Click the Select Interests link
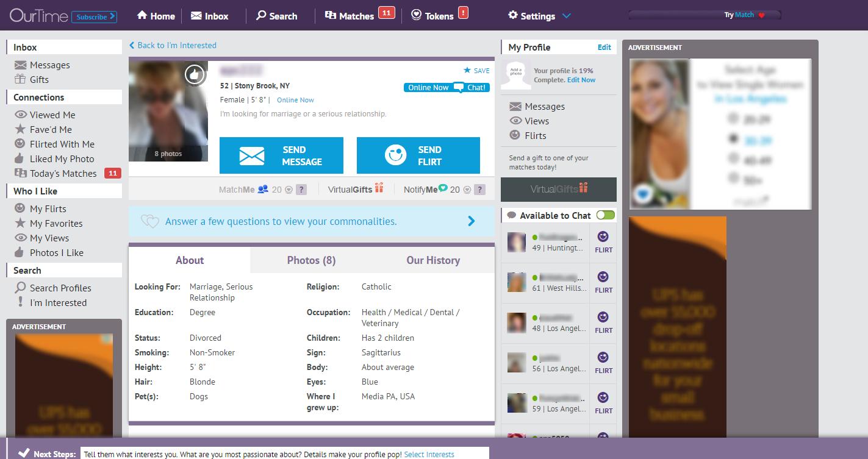Image resolution: width=868 pixels, height=459 pixels. [x=429, y=454]
